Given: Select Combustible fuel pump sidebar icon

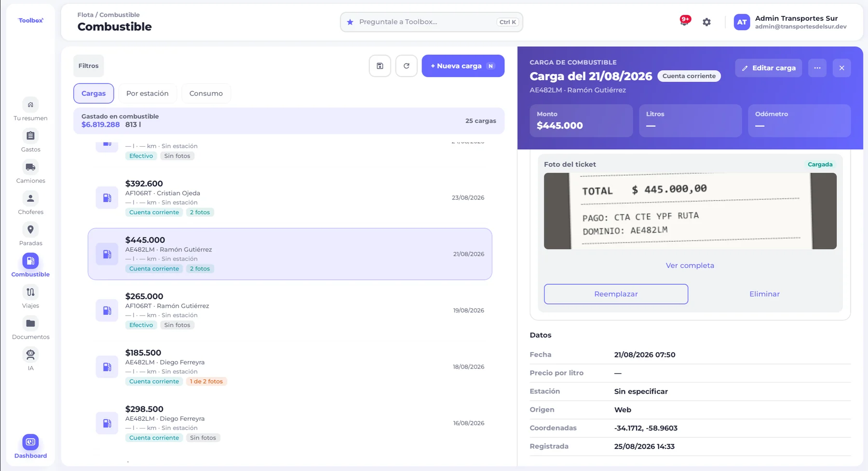Looking at the screenshot, I should coord(30,261).
